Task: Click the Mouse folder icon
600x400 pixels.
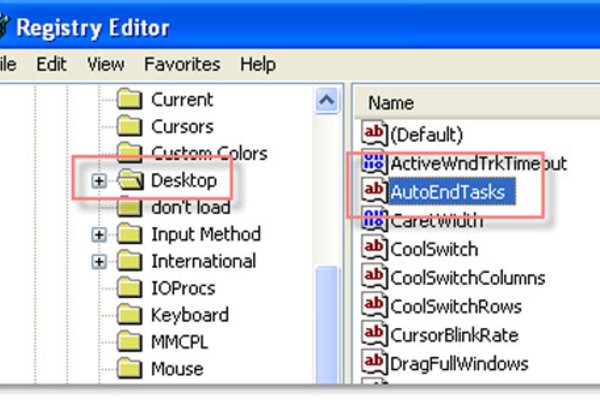Action: click(130, 369)
